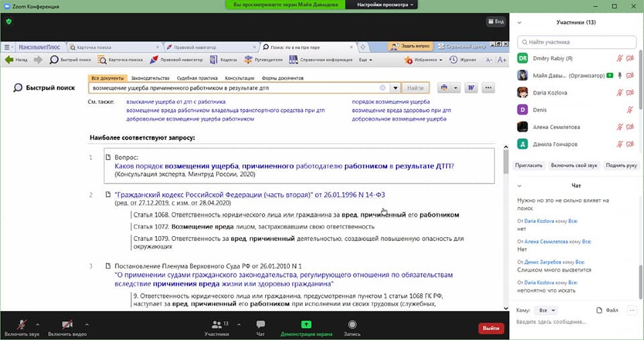Open the Кому: Все recipient dropdown
The image size is (644, 340).
coord(547,310)
